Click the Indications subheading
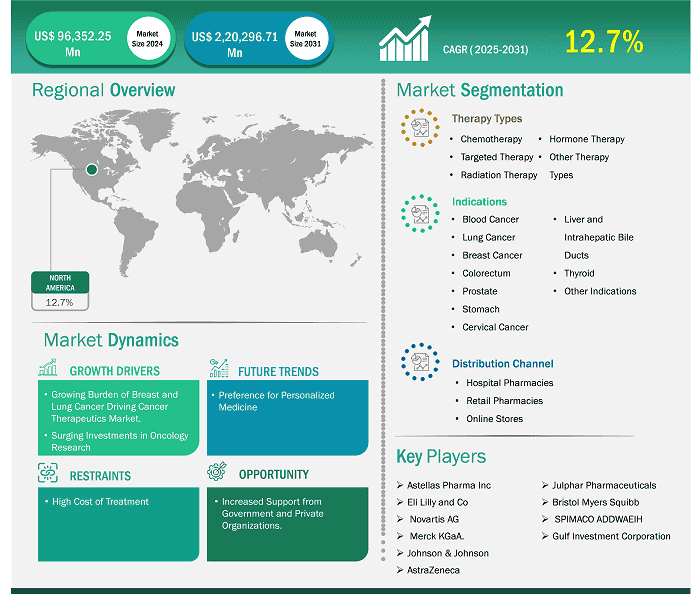This screenshot has height=594, width=691. pyautogui.click(x=479, y=202)
